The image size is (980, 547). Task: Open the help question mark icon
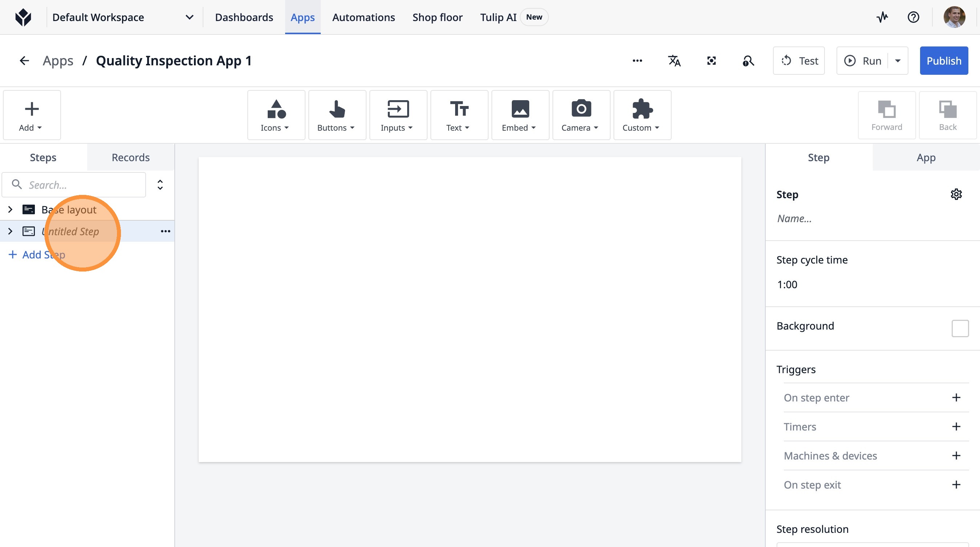coord(913,17)
